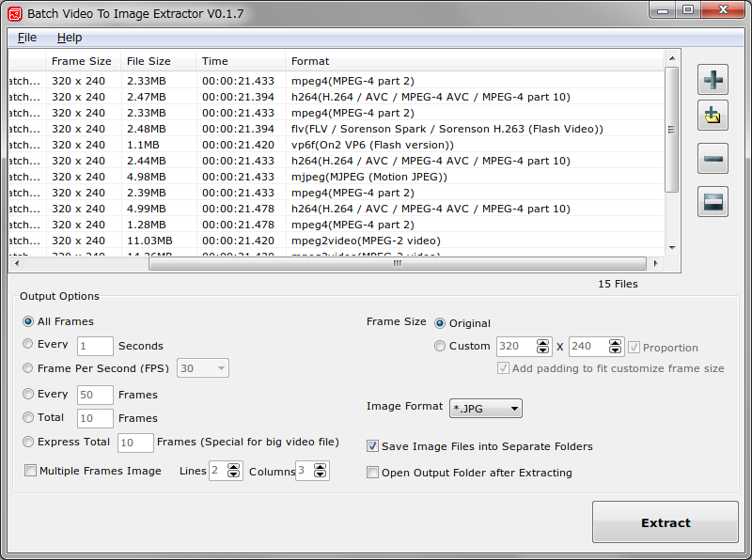Remove selected video using the minus icon

(x=713, y=158)
